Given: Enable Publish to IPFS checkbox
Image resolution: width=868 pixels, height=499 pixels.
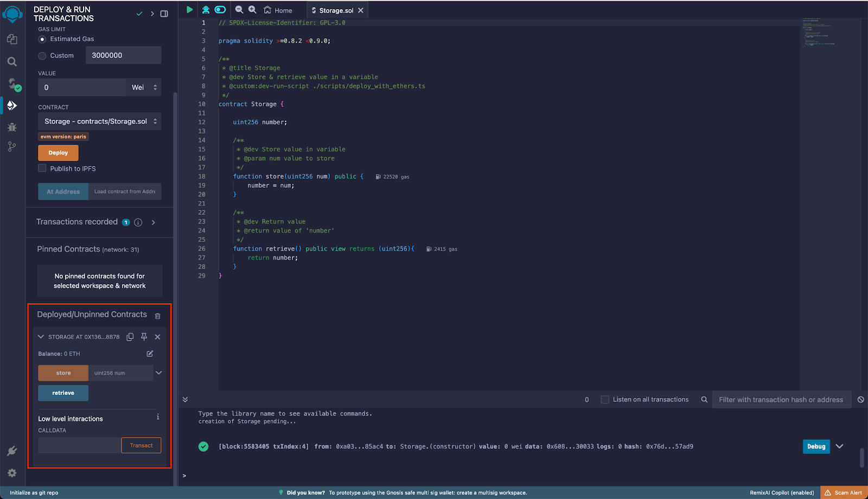Looking at the screenshot, I should [42, 169].
